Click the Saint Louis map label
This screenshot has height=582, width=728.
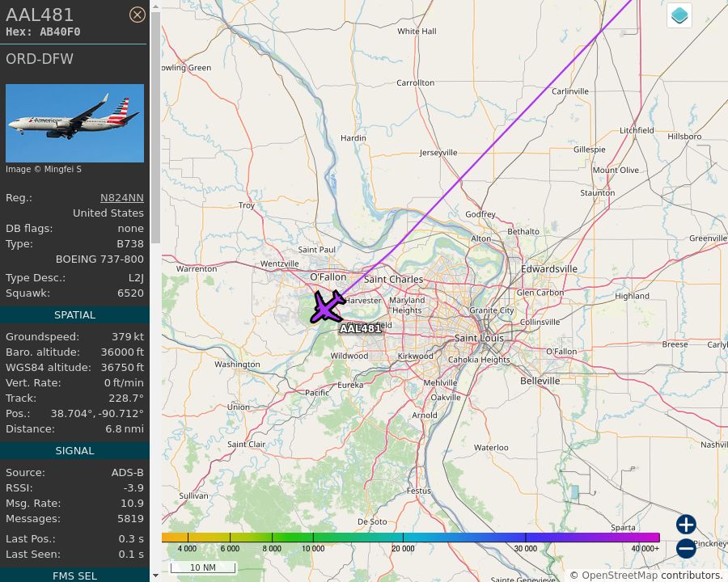click(479, 339)
